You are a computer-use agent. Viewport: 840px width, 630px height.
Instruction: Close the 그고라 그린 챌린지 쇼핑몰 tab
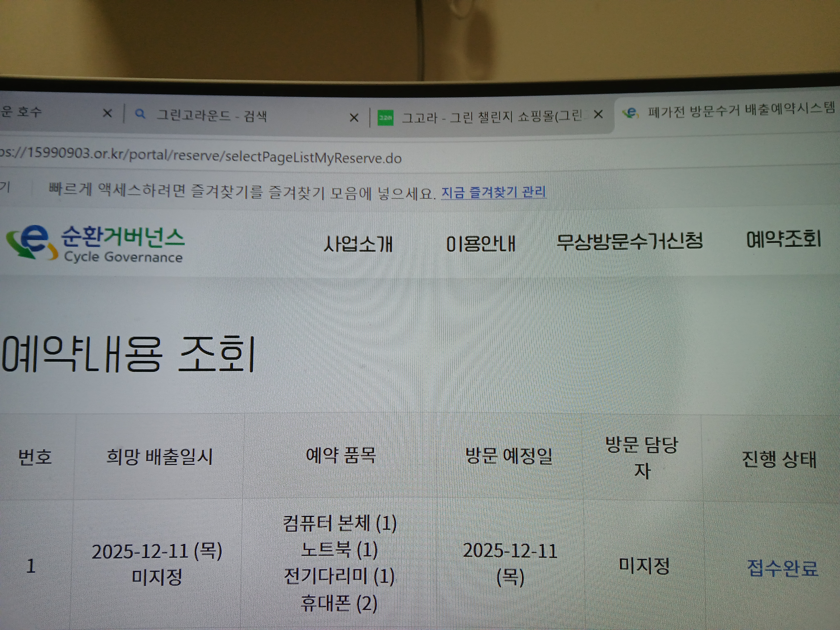pos(598,114)
